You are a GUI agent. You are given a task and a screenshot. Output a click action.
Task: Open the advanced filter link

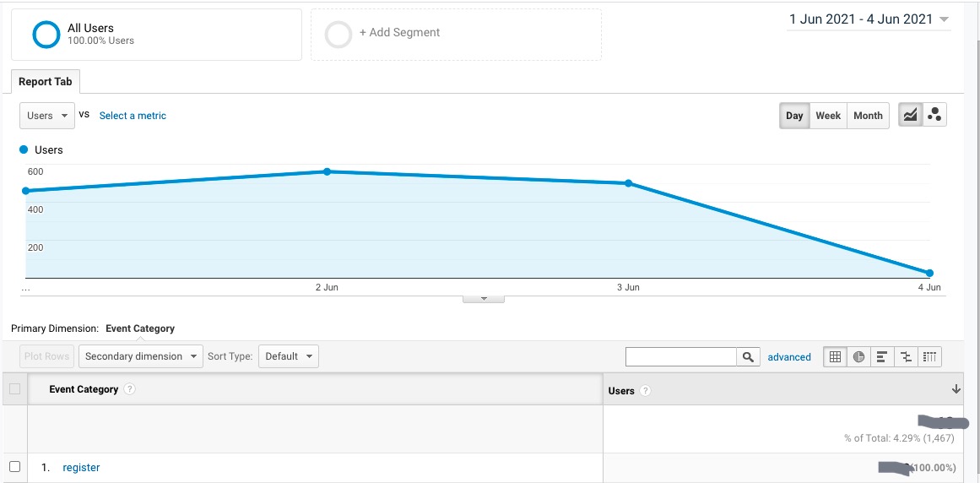[789, 357]
